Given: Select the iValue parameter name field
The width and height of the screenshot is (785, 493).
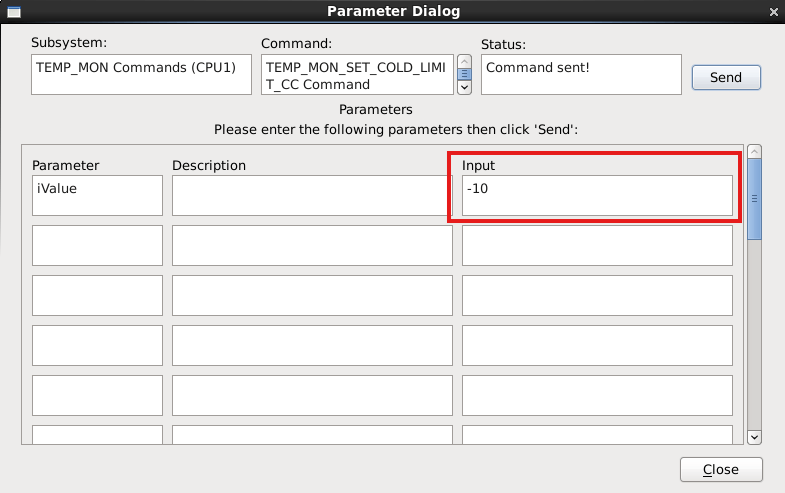Looking at the screenshot, I should [97, 195].
